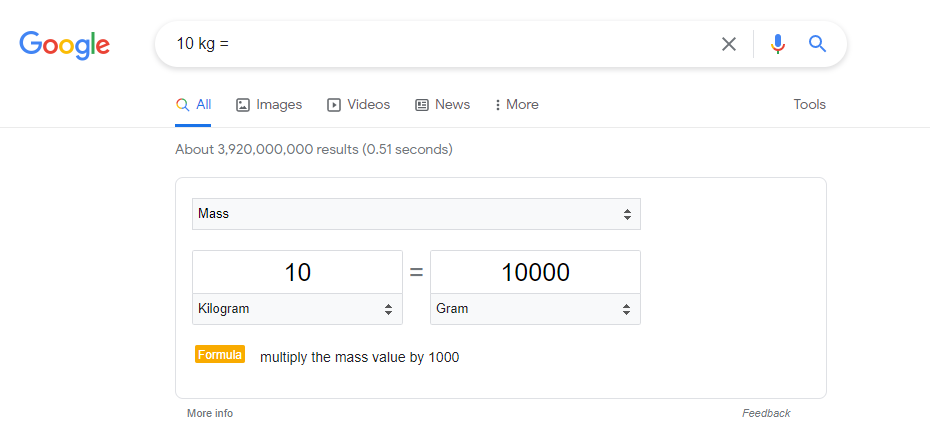Click the formula text about multiplying by 1000

point(359,357)
